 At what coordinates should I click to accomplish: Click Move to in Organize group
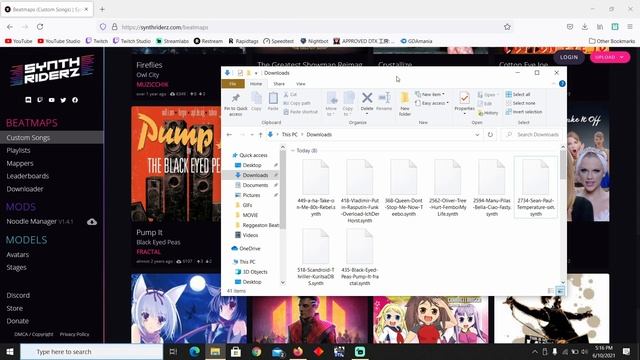coord(331,104)
